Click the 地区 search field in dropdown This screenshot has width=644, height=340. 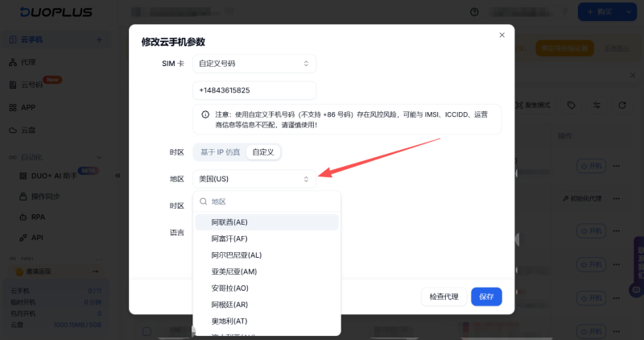click(270, 201)
